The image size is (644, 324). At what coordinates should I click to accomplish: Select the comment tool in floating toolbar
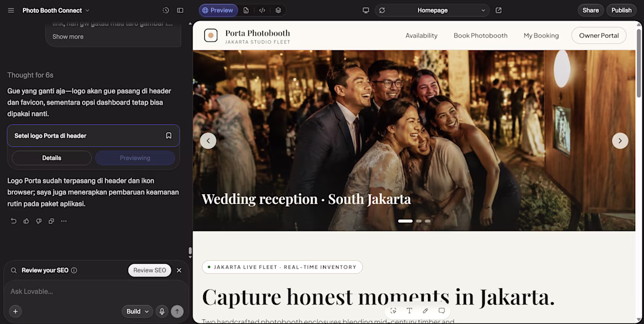pos(441,311)
